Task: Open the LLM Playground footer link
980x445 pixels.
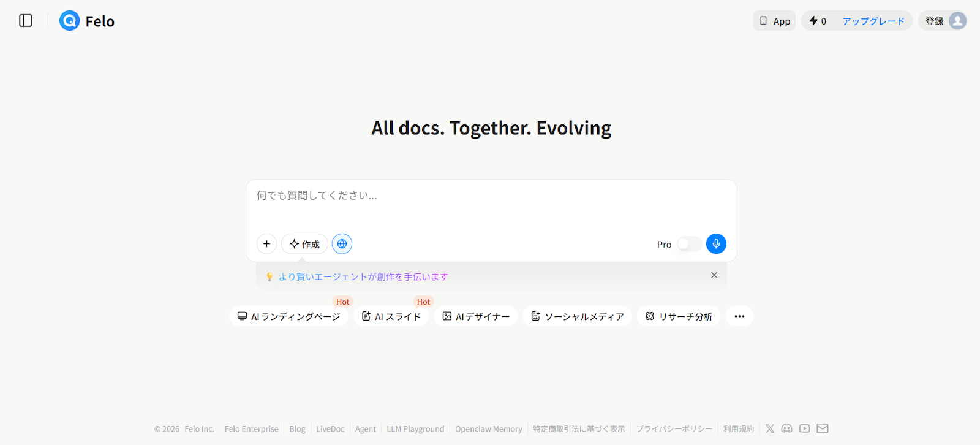Action: click(x=415, y=429)
